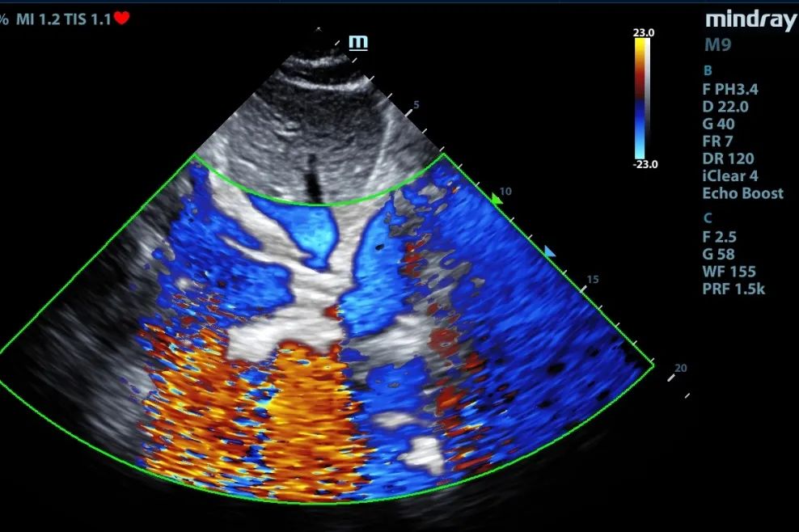Viewport: 799px width, 532px height.
Task: Click the green focus triangle on depth scale
Action: [x=497, y=196]
